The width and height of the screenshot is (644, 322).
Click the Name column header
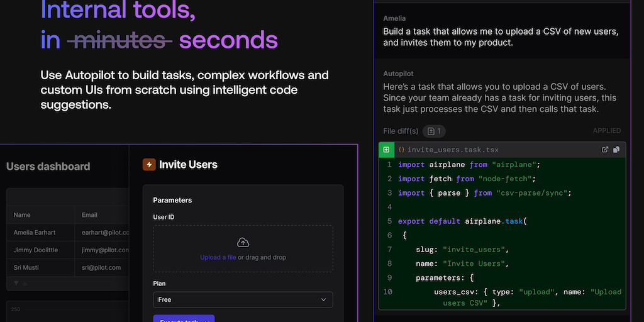[23, 214]
